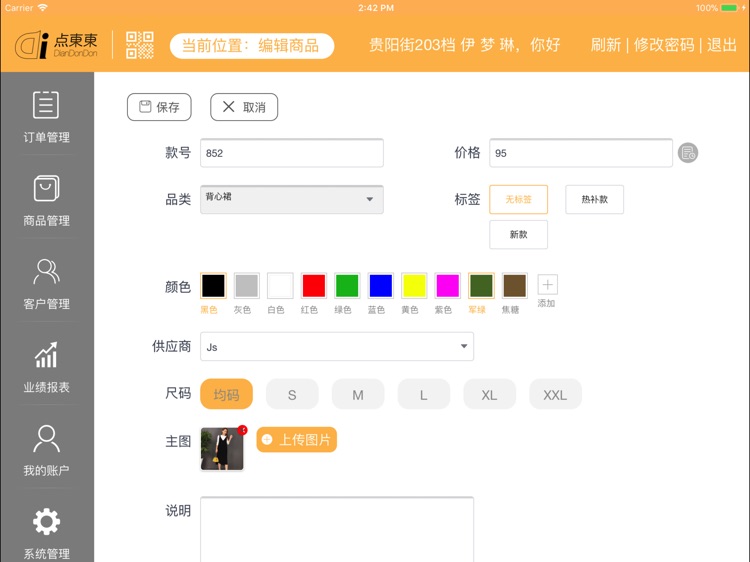View 业绩报表 performance reports

(46, 367)
